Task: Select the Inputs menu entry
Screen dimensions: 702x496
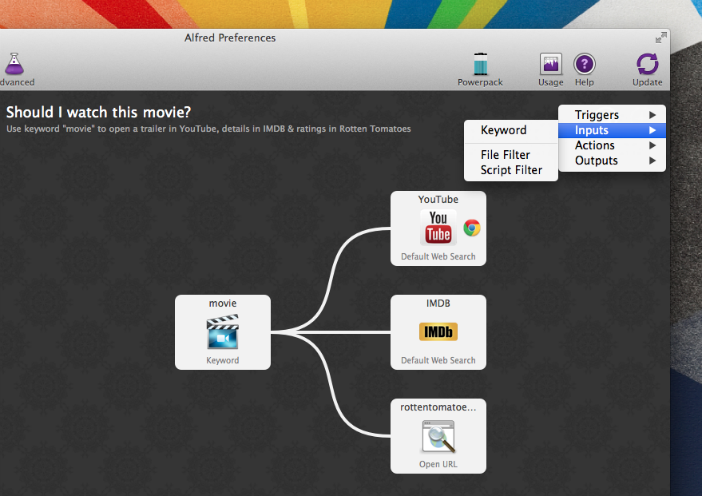Action: [x=612, y=130]
